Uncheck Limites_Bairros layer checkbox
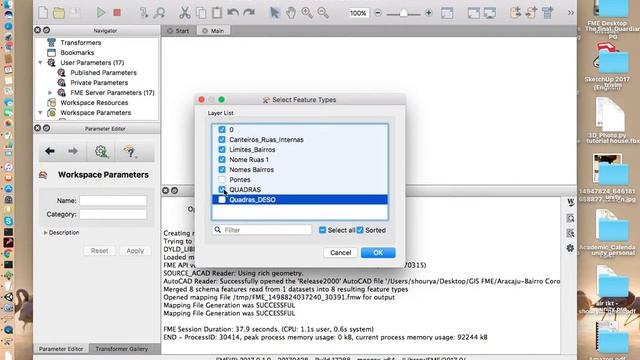This screenshot has width=640, height=360. pos(222,149)
